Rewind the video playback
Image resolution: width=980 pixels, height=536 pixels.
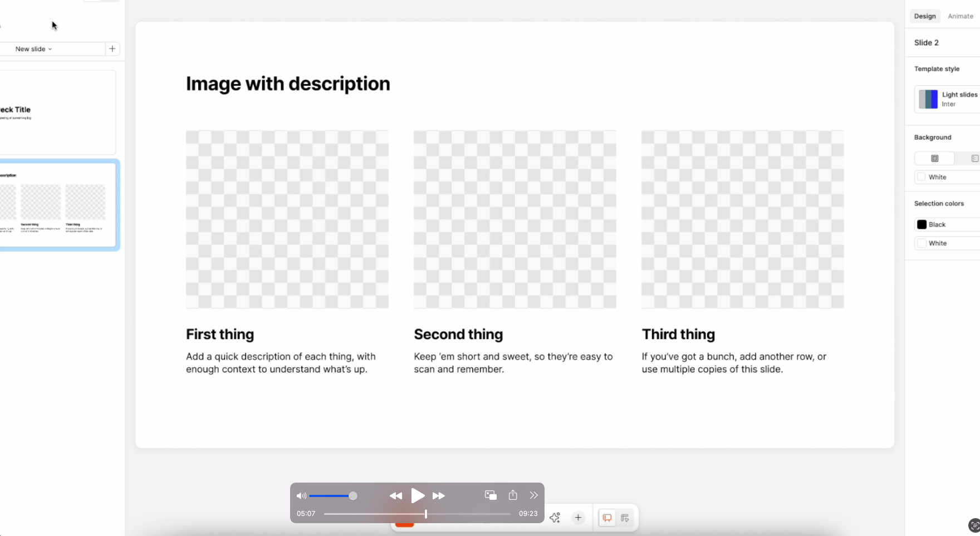[395, 496]
